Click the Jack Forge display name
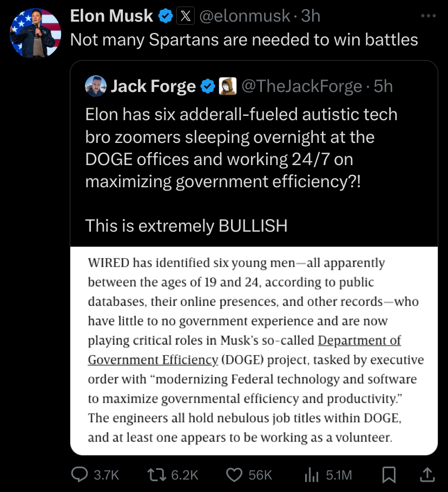This screenshot has width=448, height=492. tap(153, 86)
